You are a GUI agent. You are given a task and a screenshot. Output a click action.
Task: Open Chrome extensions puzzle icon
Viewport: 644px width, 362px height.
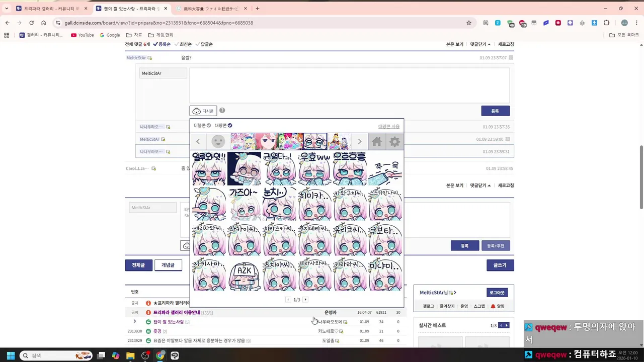(x=606, y=23)
